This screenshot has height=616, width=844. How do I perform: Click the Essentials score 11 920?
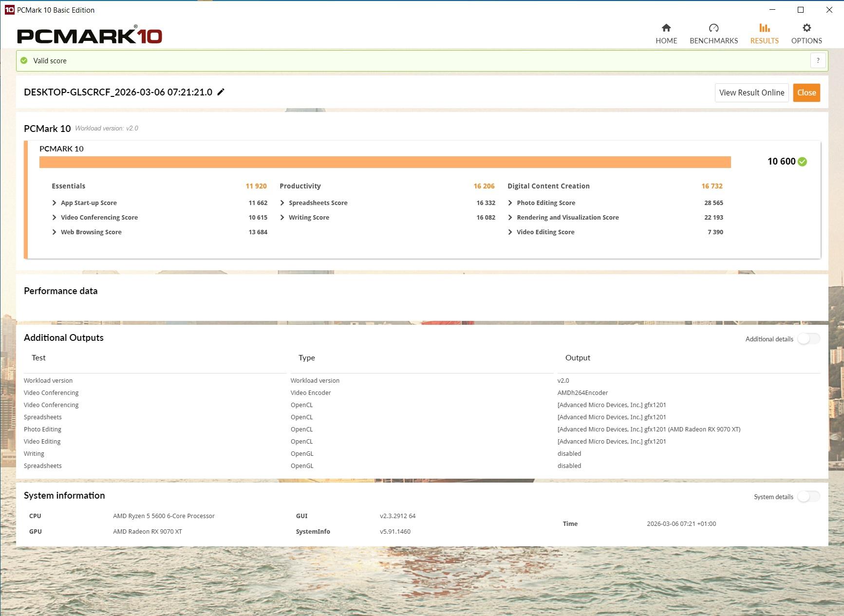256,186
